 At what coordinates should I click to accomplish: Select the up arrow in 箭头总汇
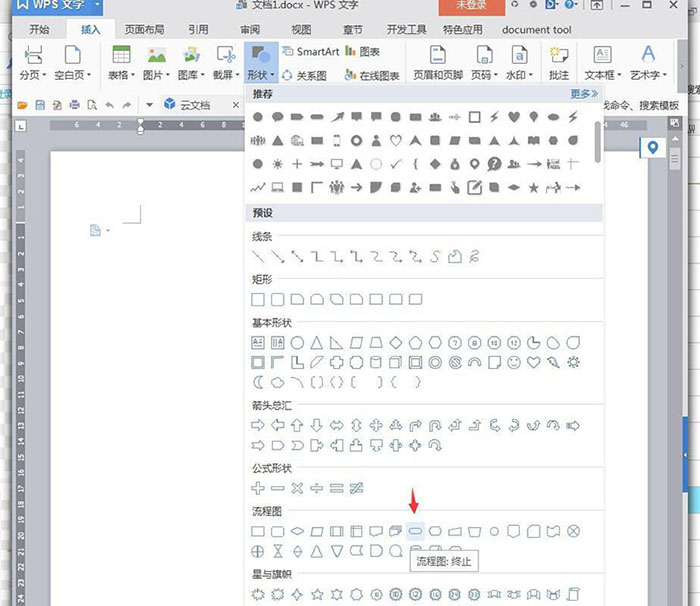tap(297, 425)
